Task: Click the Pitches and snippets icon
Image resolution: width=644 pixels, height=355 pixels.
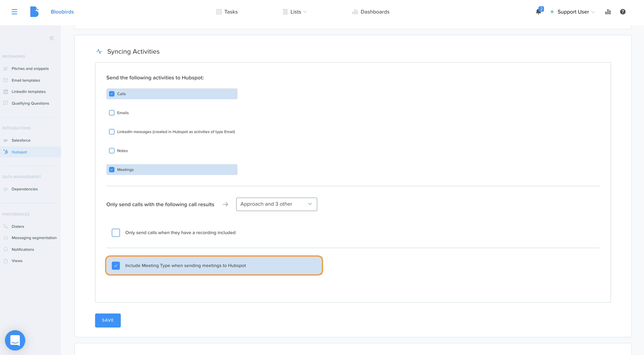Action: tap(5, 69)
